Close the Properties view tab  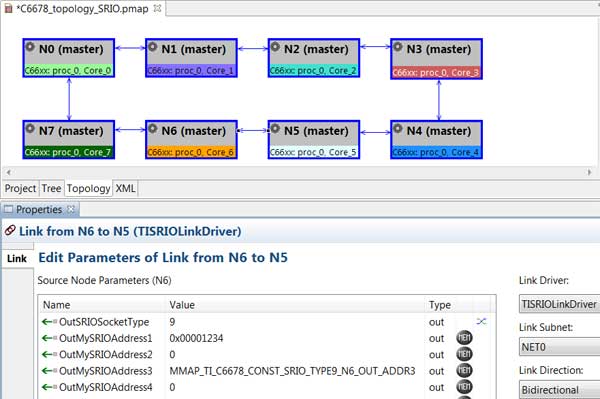70,209
